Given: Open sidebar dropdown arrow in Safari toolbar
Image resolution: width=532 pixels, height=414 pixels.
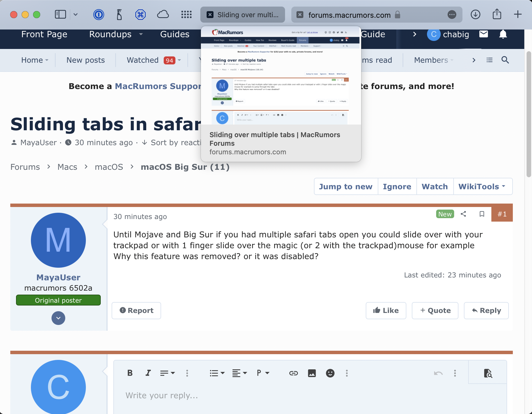Looking at the screenshot, I should (76, 15).
